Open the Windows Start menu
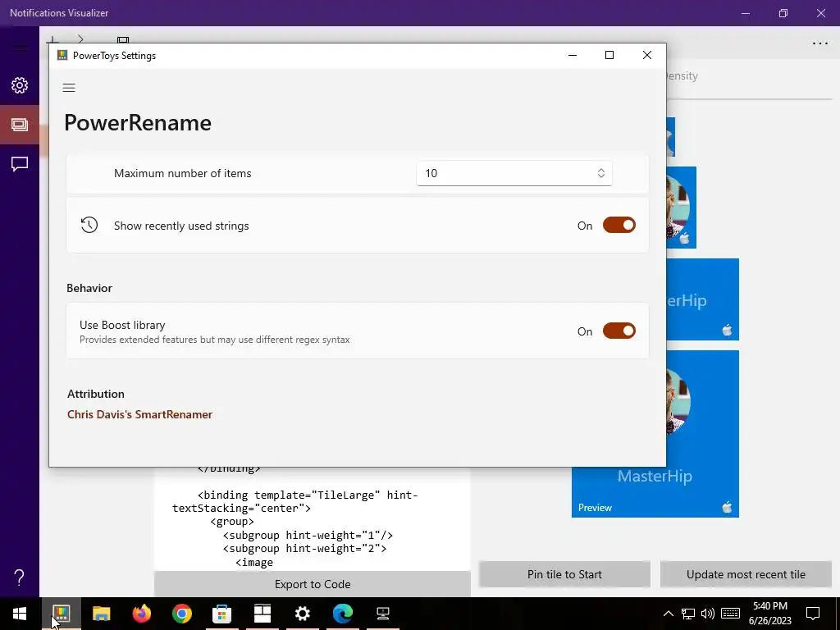Viewport: 840px width, 630px height. point(20,614)
